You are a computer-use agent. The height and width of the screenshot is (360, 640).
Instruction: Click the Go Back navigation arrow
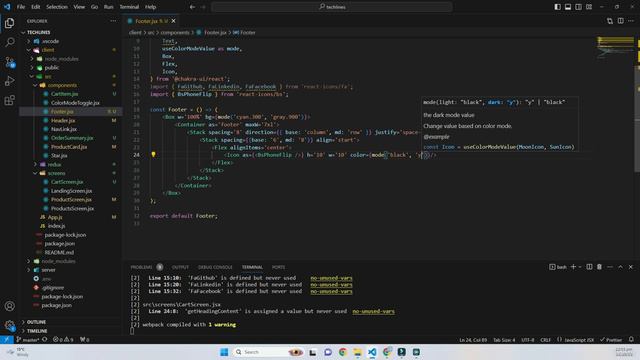(x=192, y=7)
